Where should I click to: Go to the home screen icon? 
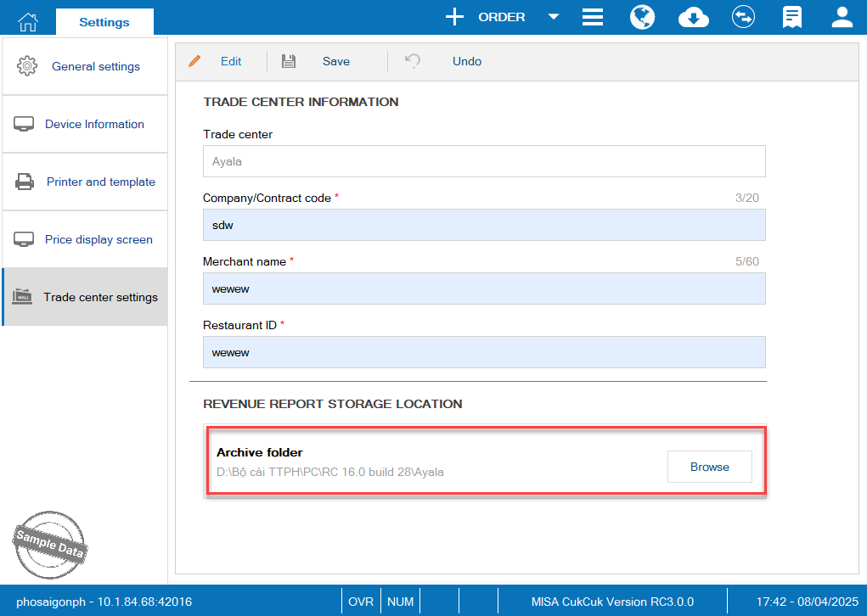28,21
